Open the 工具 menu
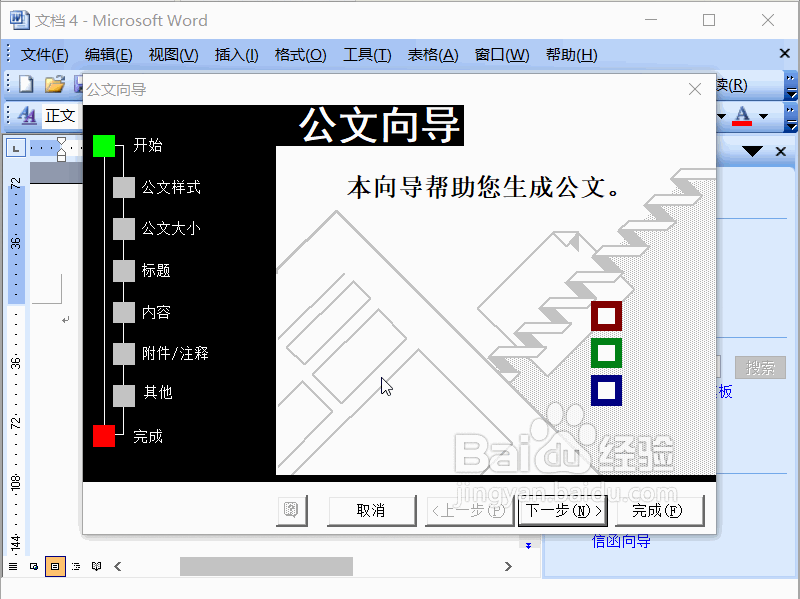 tap(366, 55)
